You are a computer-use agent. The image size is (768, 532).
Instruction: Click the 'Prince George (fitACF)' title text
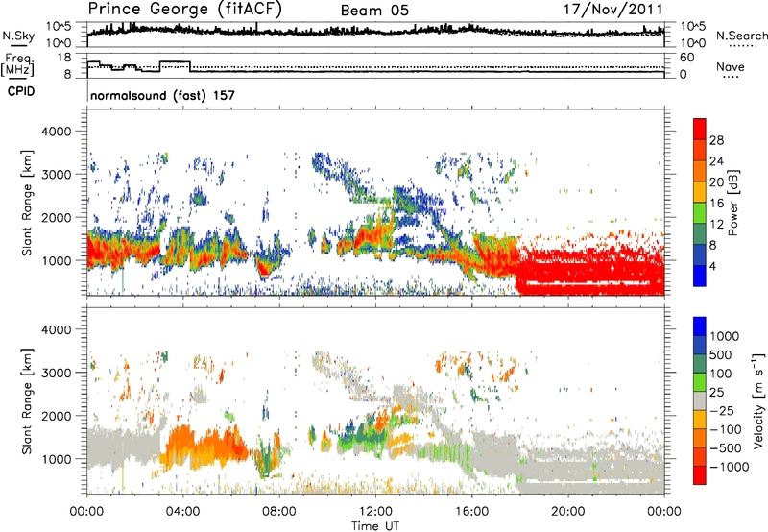click(184, 9)
